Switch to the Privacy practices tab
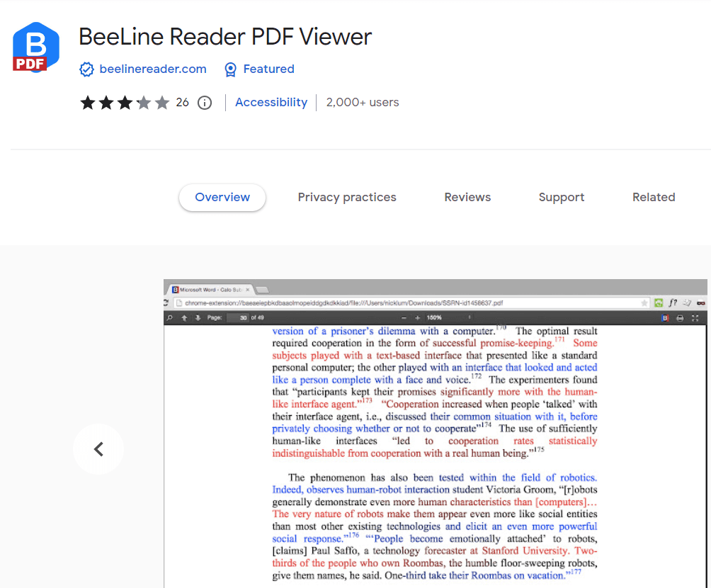 (347, 198)
